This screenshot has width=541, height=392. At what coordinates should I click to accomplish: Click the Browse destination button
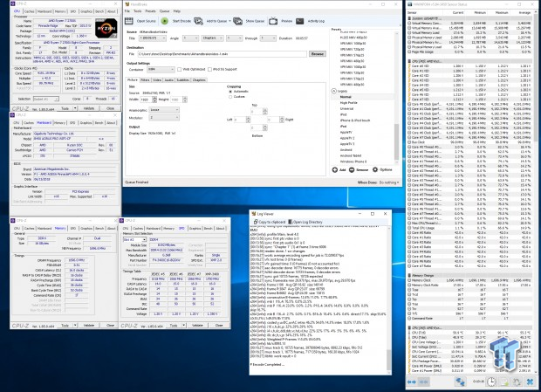[317, 54]
